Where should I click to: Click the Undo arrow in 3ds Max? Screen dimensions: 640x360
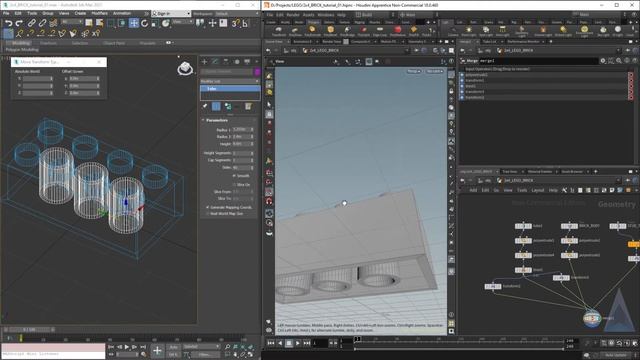pyautogui.click(x=8, y=23)
